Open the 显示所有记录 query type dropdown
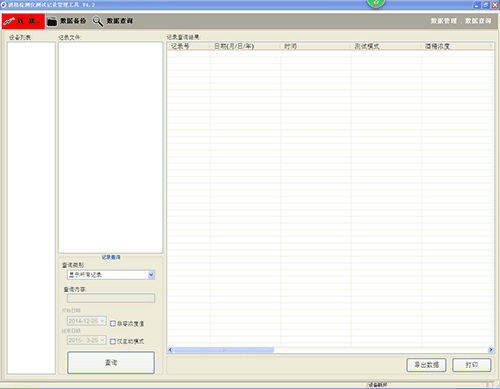Viewport: 500px width, 389px height. point(111,275)
